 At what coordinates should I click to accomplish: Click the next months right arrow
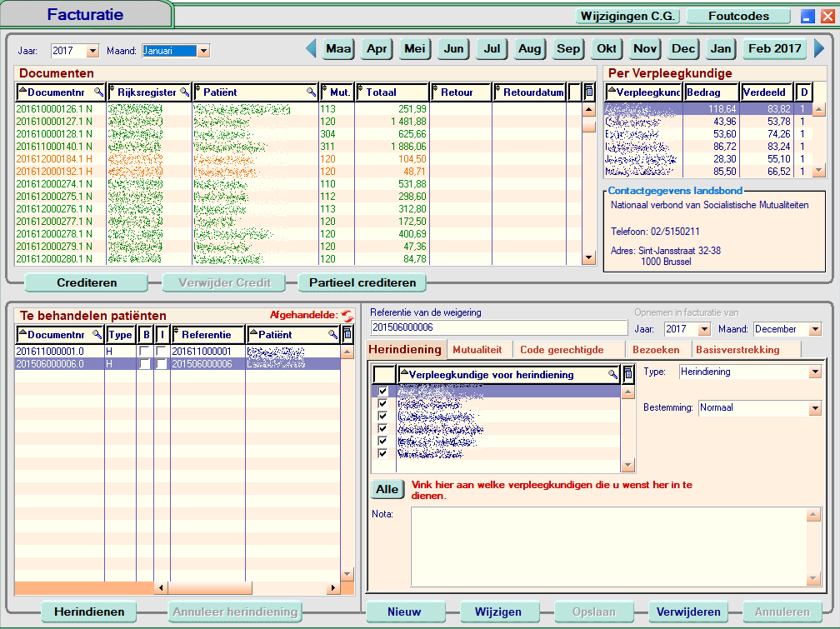pos(819,48)
